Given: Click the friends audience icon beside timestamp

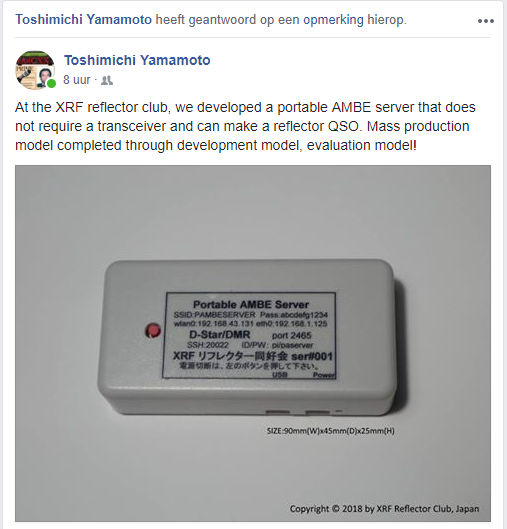Looking at the screenshot, I should pyautogui.click(x=107, y=80).
